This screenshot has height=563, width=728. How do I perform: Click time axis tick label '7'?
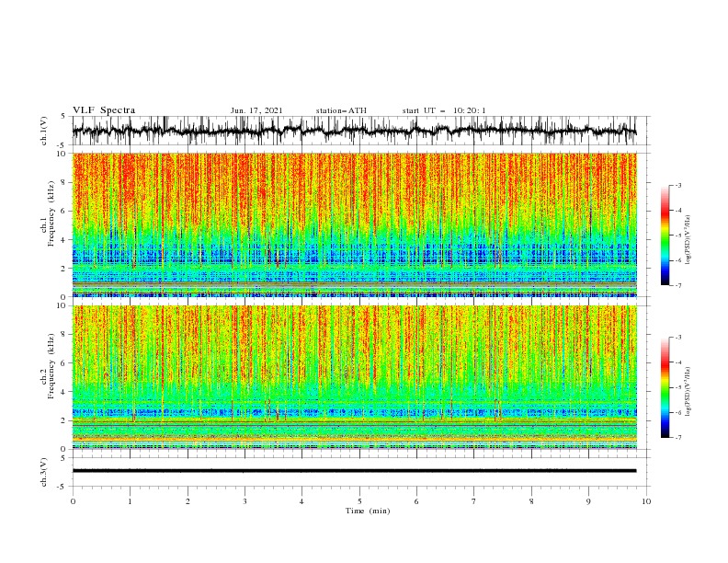tap(474, 501)
